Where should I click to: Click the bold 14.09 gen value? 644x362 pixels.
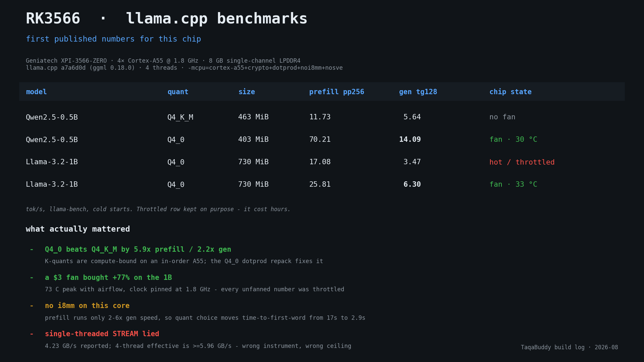point(410,139)
